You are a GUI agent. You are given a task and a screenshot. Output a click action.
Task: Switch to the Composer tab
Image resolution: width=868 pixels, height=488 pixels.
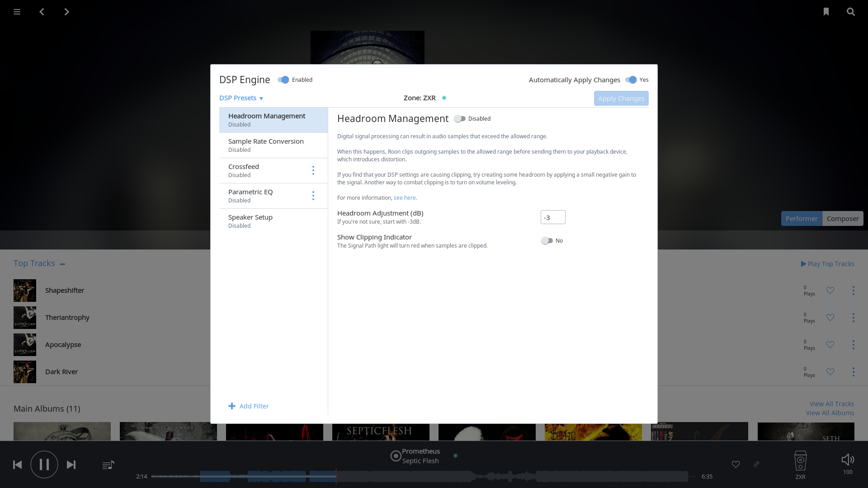(x=842, y=219)
